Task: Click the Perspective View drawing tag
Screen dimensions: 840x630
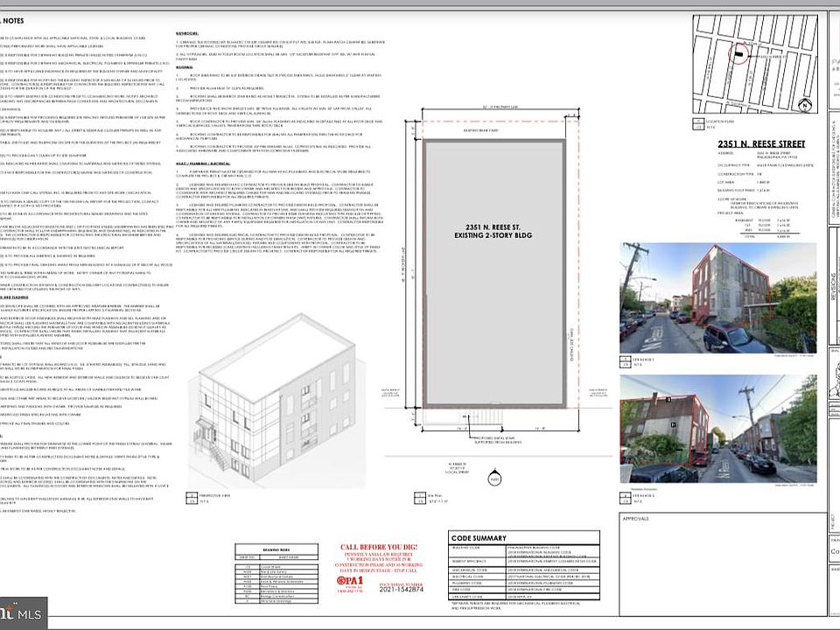Action: pyautogui.click(x=209, y=499)
